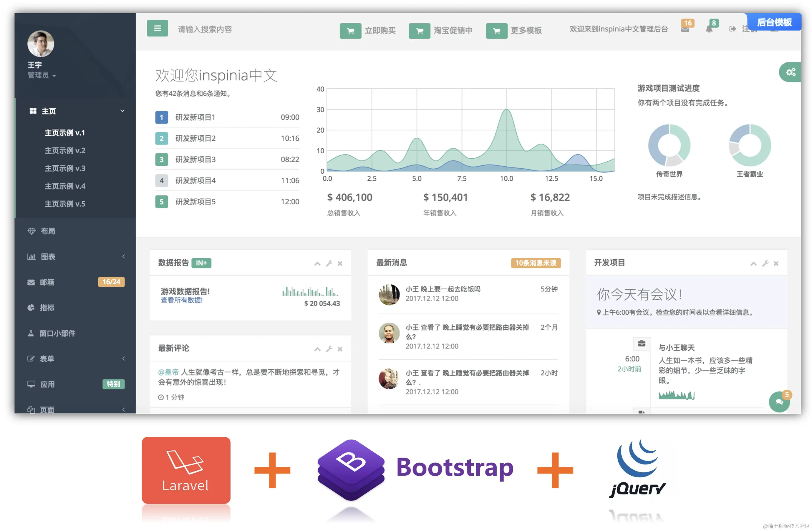This screenshot has height=531, width=812.
Task: Open the 数据报告 panel wrench settings
Action: [329, 264]
